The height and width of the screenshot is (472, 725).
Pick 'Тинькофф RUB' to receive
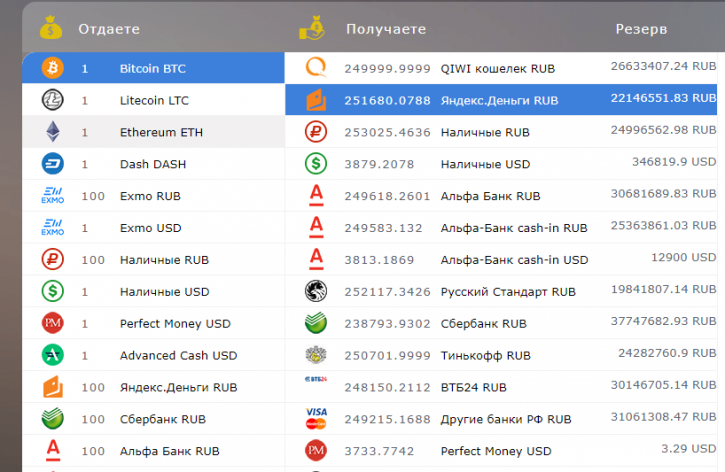(501, 355)
